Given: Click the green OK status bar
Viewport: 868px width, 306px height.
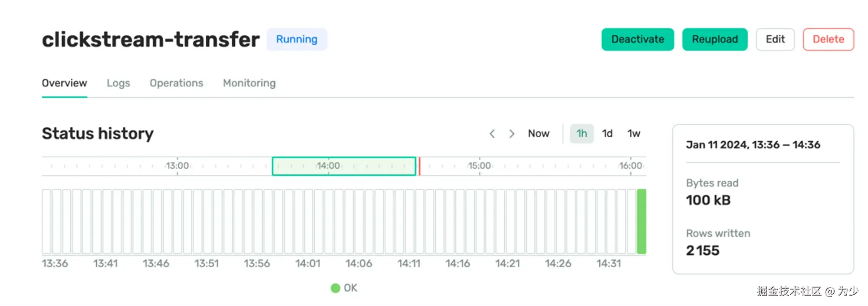Looking at the screenshot, I should (641, 221).
